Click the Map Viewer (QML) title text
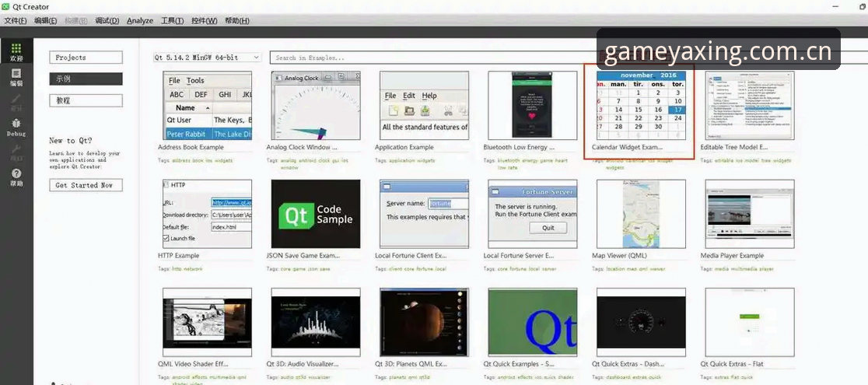This screenshot has height=385, width=868. coord(619,256)
